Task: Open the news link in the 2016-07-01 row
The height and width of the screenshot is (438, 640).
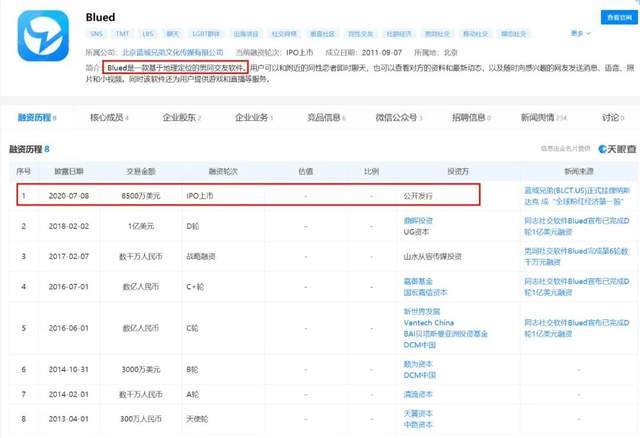Action: point(577,287)
